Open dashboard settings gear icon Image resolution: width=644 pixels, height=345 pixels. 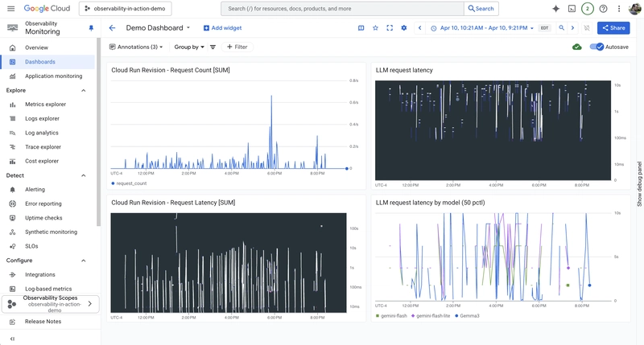coord(404,27)
